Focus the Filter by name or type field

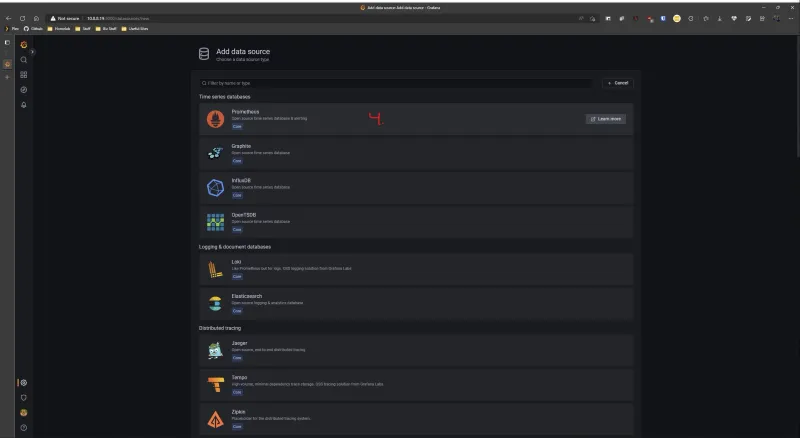[395, 83]
